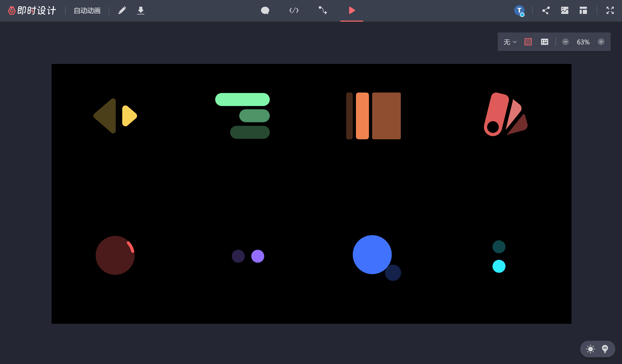This screenshot has width=622, height=364.
Task: Zoom in with the plus button
Action: tap(601, 42)
